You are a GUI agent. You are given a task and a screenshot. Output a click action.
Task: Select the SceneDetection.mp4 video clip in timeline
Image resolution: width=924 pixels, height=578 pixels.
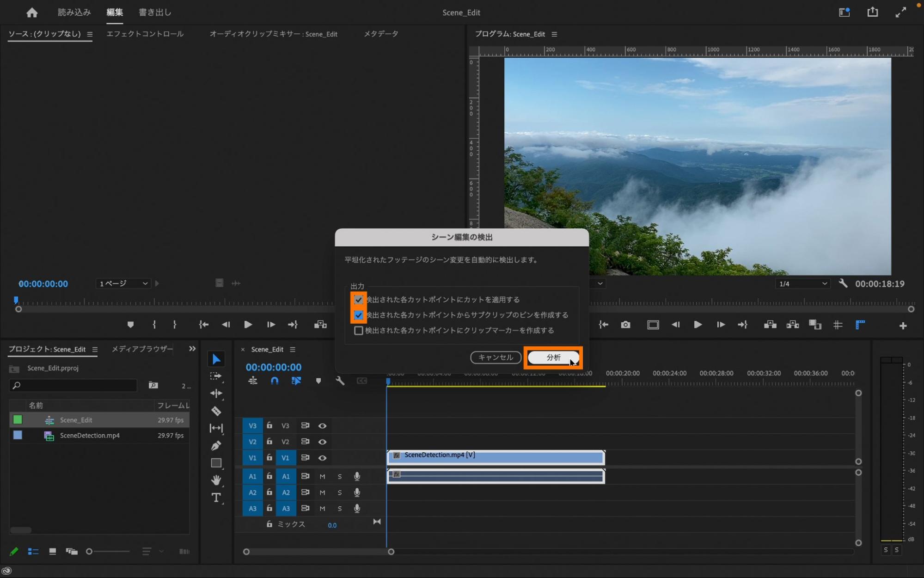496,457
